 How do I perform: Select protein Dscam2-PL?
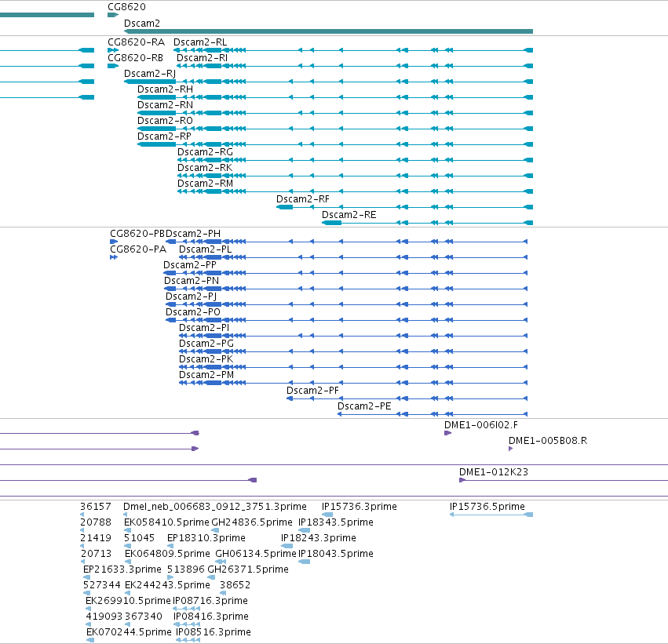coord(206,249)
